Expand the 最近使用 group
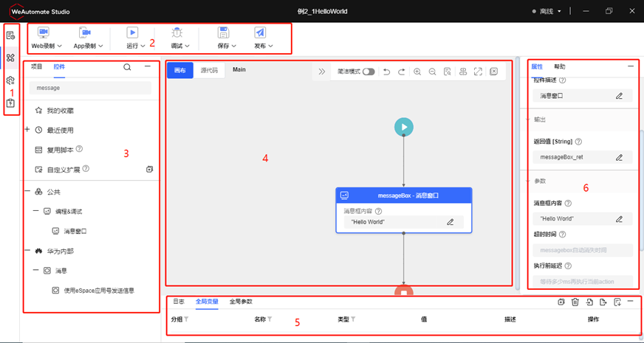Screen dimensions: 644x343 pyautogui.click(x=27, y=129)
